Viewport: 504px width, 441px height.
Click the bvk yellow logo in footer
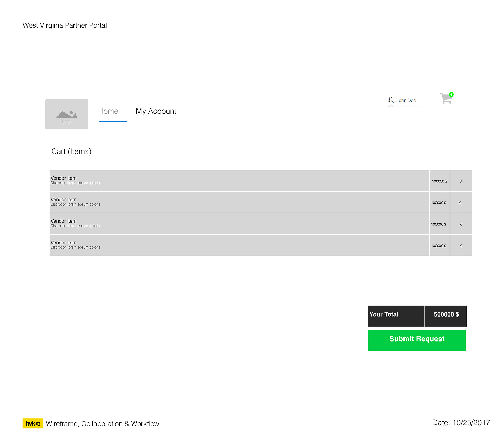click(x=33, y=423)
